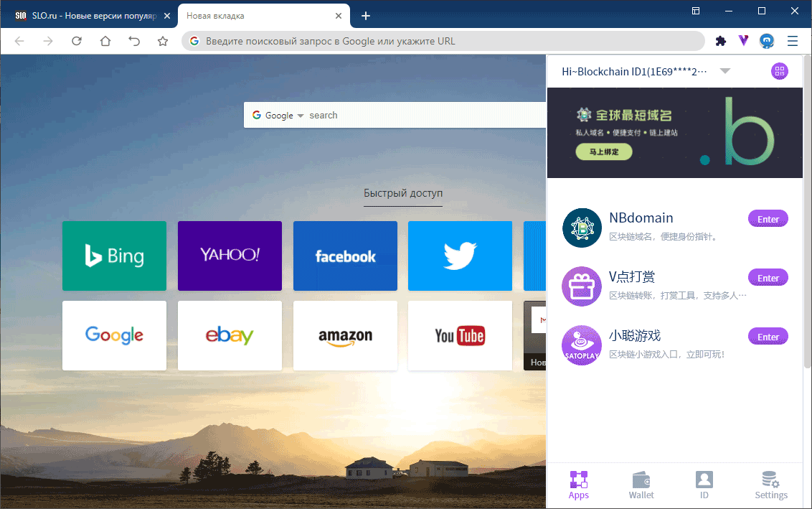
Task: Focus the page search input field
Action: 426,115
